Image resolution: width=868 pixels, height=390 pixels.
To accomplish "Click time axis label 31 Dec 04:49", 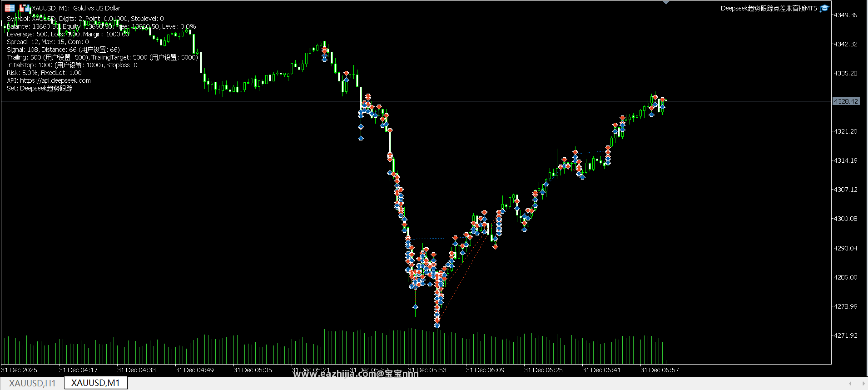I will pyautogui.click(x=194, y=370).
